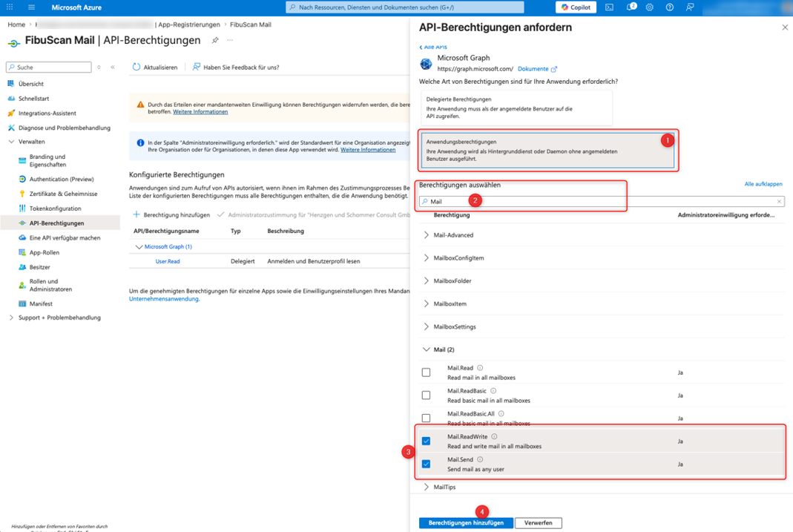Click the Copilot button

(576, 7)
